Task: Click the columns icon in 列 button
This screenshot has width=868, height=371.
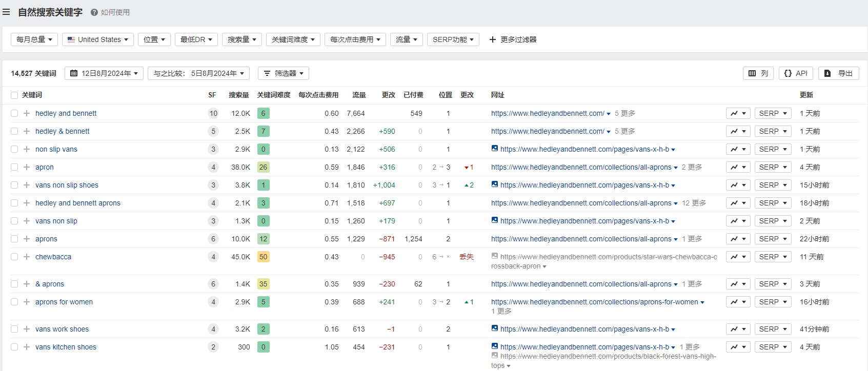Action: pos(752,73)
